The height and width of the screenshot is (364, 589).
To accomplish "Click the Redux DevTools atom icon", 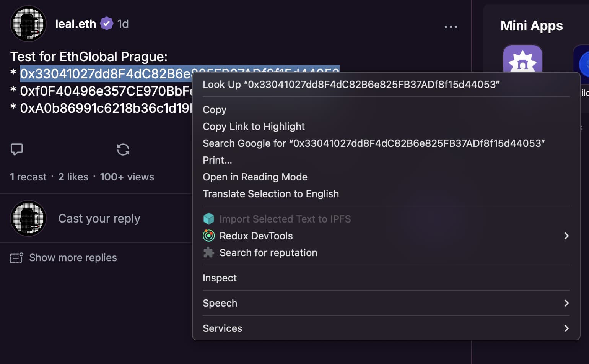I will [x=209, y=236].
